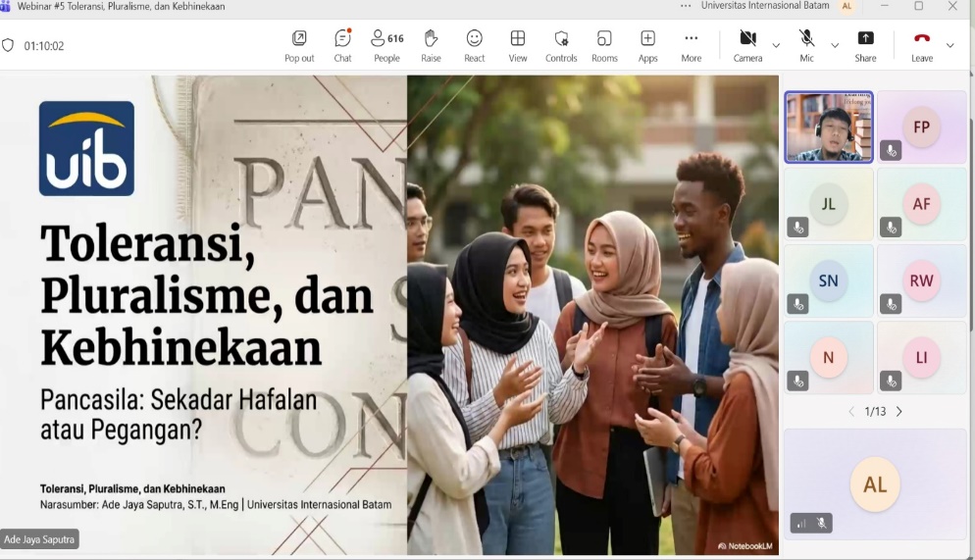Unmute the Mic
Image resolution: width=975 pixels, height=560 pixels.
tap(806, 45)
